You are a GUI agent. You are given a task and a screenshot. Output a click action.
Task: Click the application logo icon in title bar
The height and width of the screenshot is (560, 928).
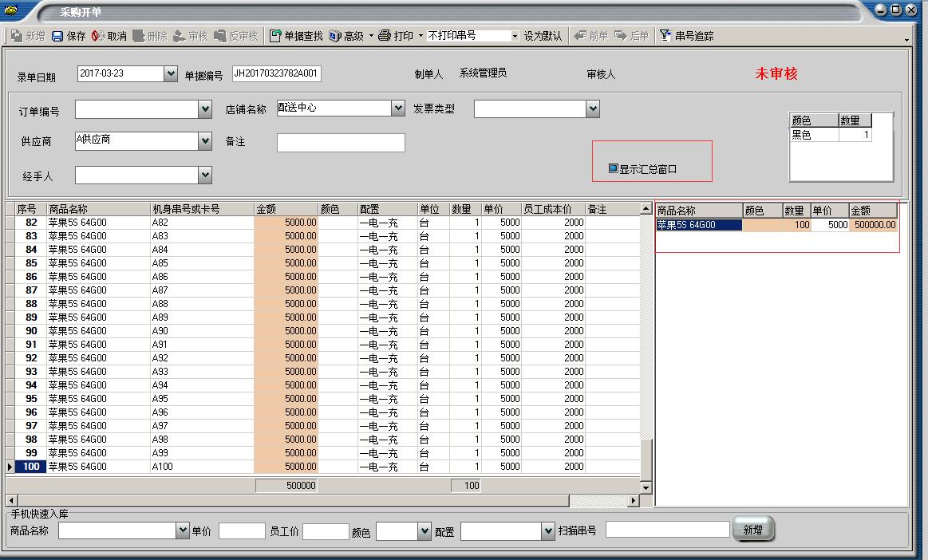(10, 10)
